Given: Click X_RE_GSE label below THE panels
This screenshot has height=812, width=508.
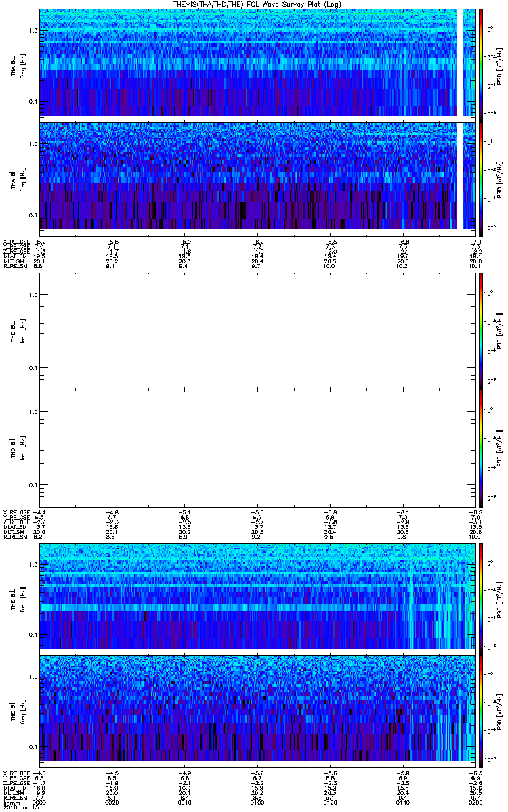Looking at the screenshot, I should [x=16, y=773].
